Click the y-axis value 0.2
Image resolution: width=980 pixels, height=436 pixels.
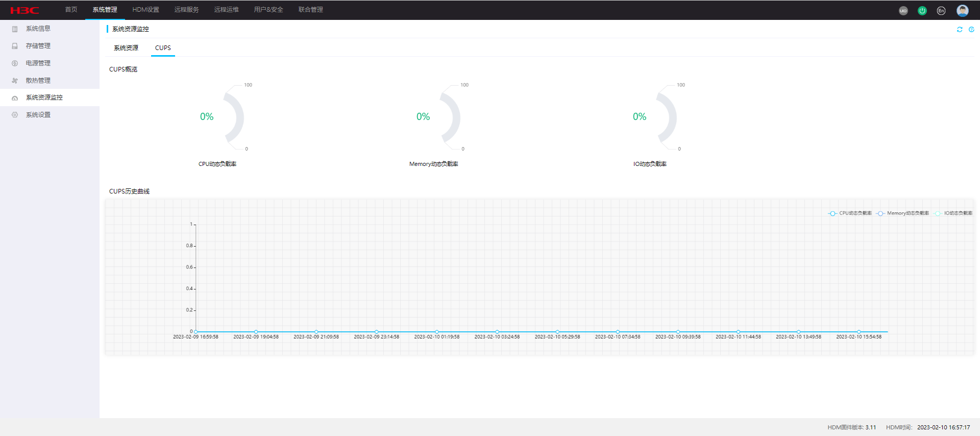(x=189, y=310)
